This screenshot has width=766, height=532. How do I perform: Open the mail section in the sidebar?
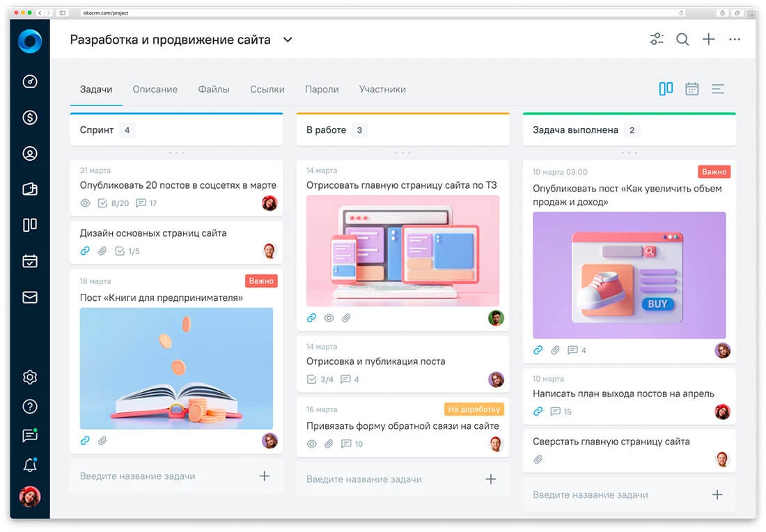pyautogui.click(x=29, y=297)
